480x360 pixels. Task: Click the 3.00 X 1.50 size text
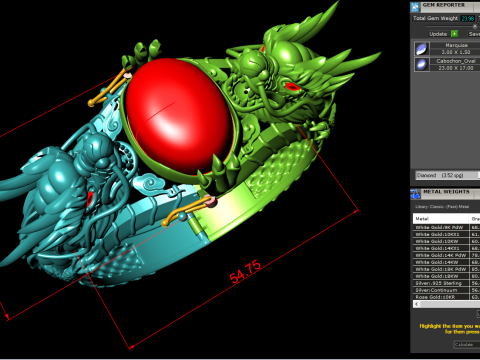[x=456, y=52]
